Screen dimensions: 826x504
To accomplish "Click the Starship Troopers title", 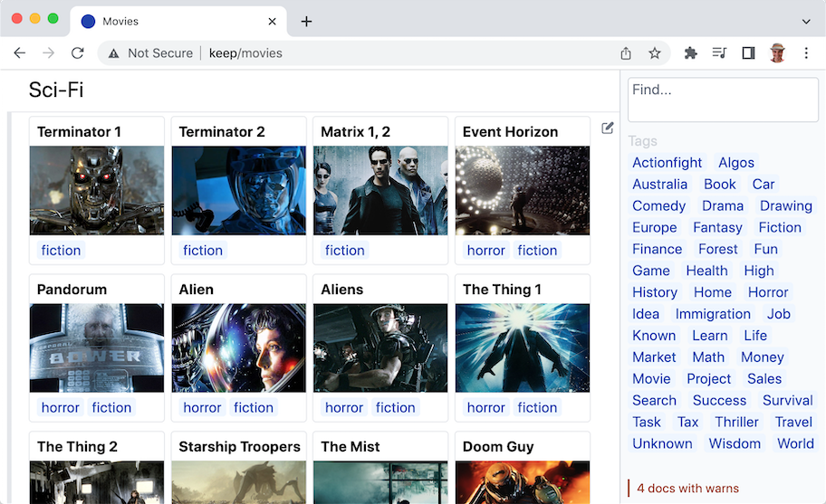I will (x=239, y=447).
